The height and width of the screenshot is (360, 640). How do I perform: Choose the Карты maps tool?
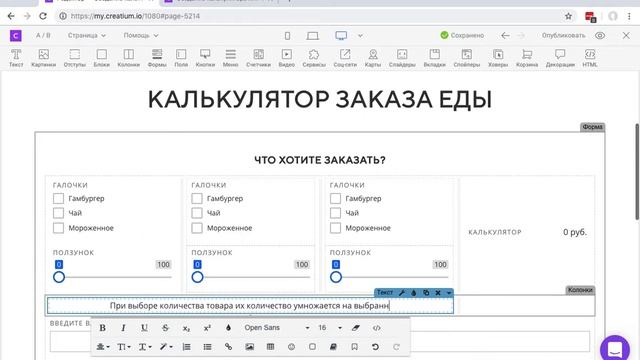click(x=373, y=58)
